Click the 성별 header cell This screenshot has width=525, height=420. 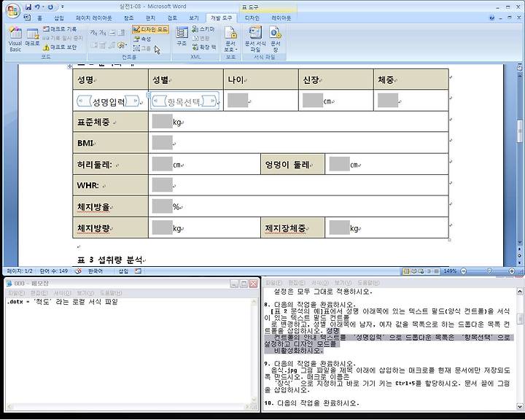click(x=185, y=79)
